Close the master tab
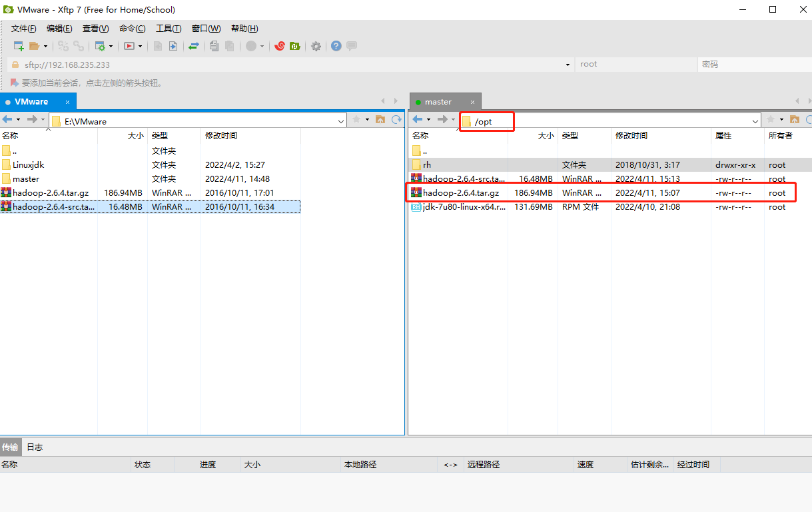This screenshot has width=812, height=512. click(472, 102)
